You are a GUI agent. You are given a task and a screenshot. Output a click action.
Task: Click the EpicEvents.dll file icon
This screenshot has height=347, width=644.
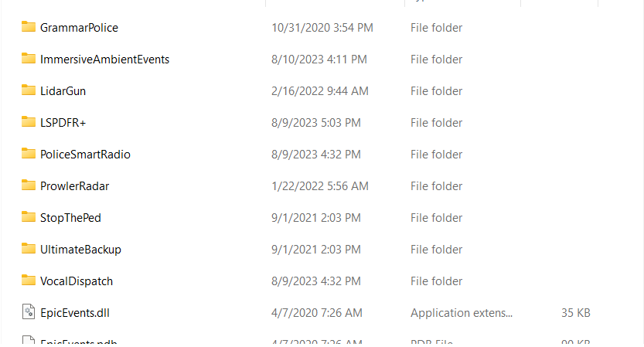[x=29, y=312]
